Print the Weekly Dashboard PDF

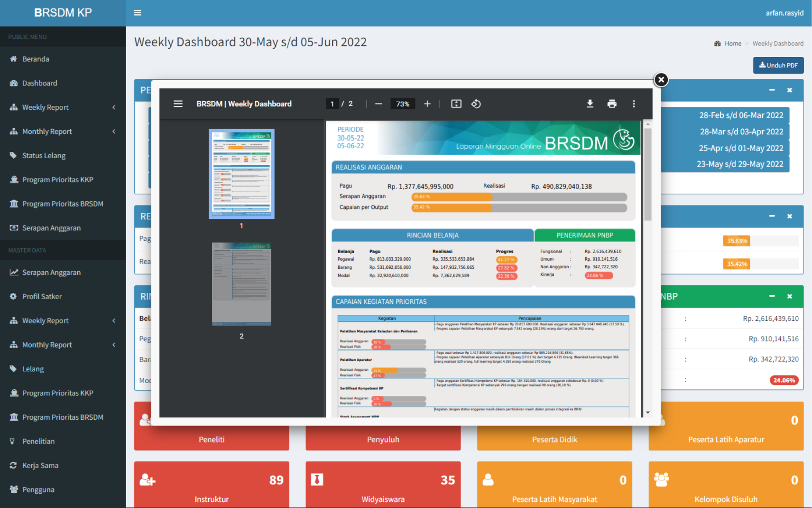612,103
